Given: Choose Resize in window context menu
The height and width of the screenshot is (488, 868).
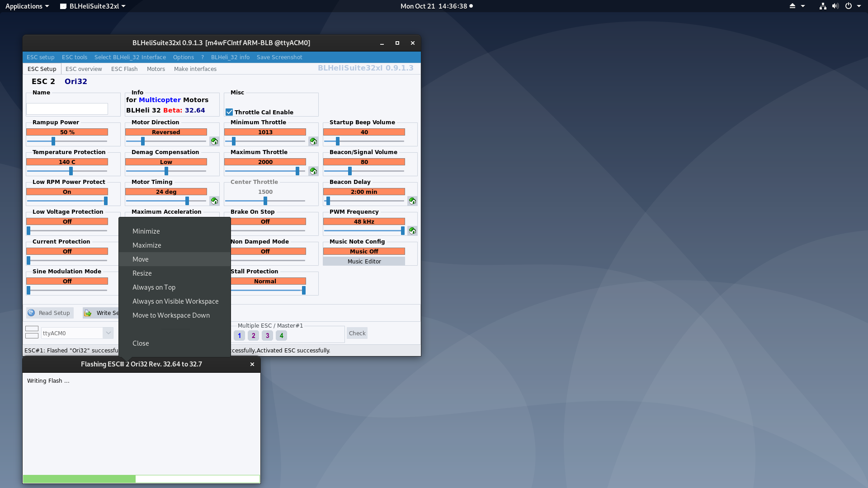Looking at the screenshot, I should tap(175, 273).
